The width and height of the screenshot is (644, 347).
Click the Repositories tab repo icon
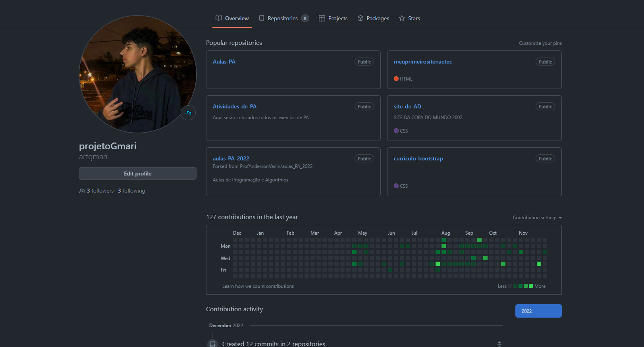coord(262,18)
